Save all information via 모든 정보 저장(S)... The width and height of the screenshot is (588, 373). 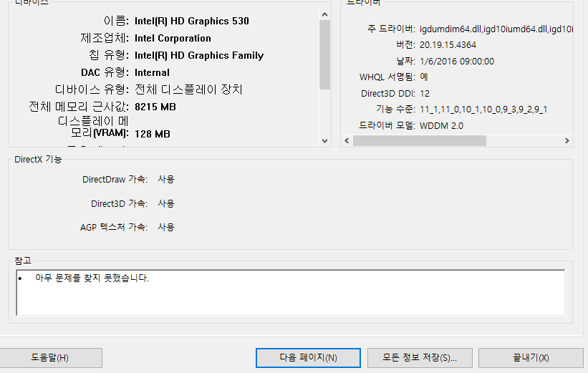pyautogui.click(x=420, y=358)
